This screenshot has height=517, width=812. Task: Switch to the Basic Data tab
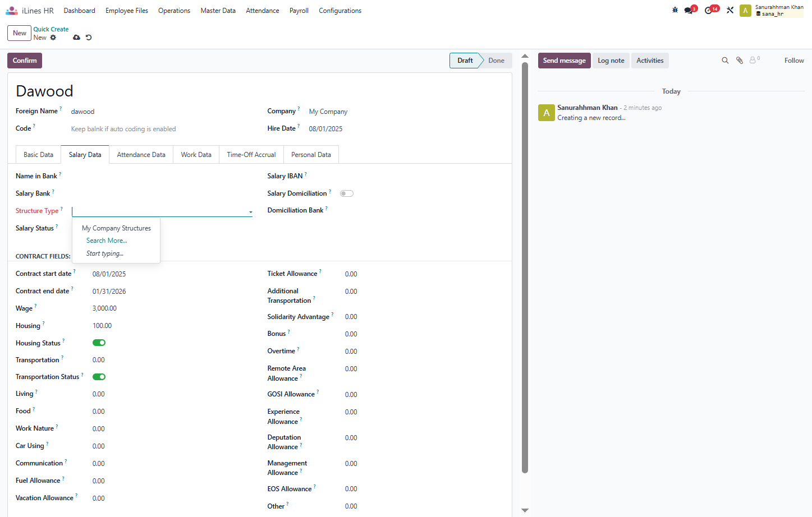[38, 155]
